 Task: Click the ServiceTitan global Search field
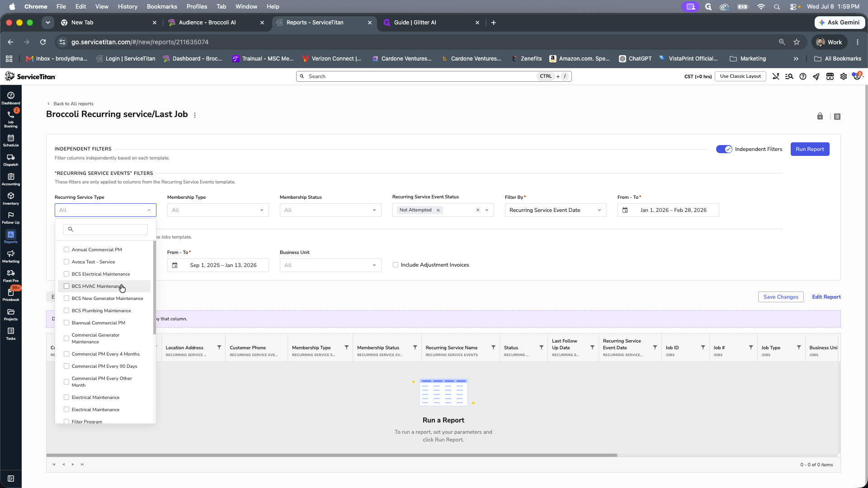(434, 76)
